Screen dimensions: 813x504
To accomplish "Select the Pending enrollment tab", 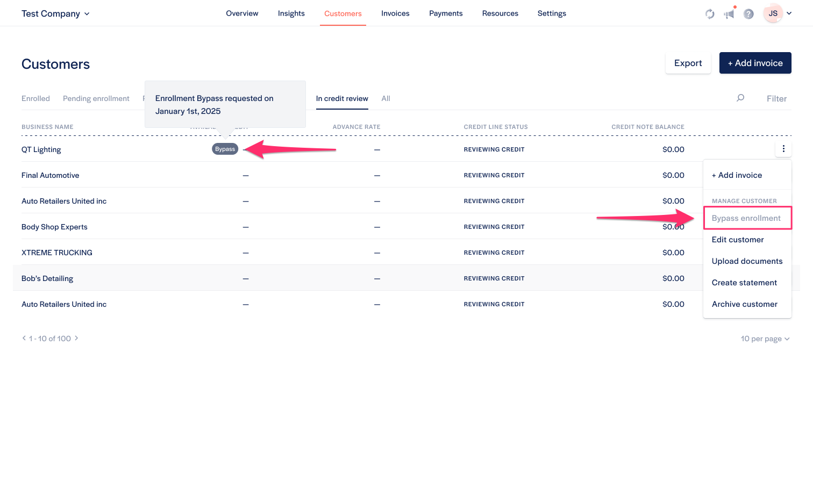I will (x=96, y=98).
